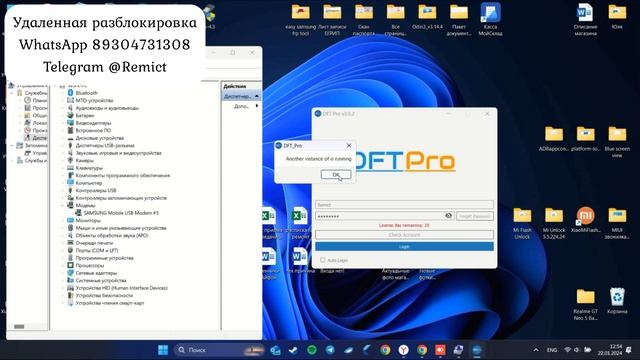Screen dimensions: 640x360
Task: Click the taskbar Поиск search box
Action: point(220,350)
